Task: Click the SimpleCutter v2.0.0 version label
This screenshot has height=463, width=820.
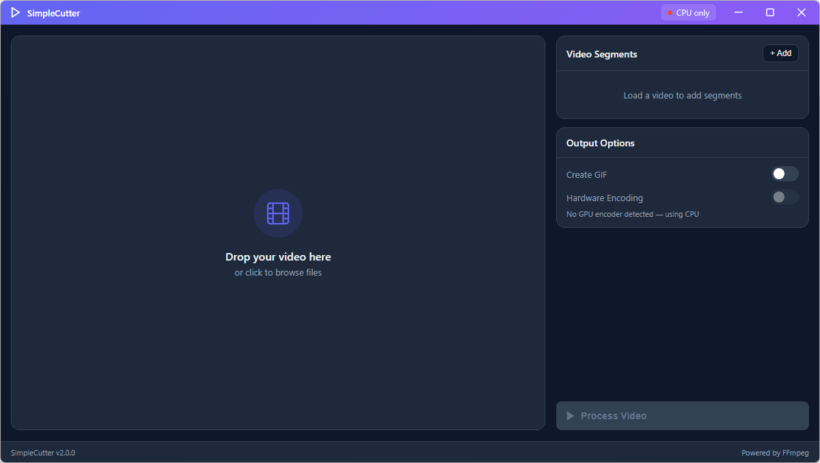Action: (43, 453)
